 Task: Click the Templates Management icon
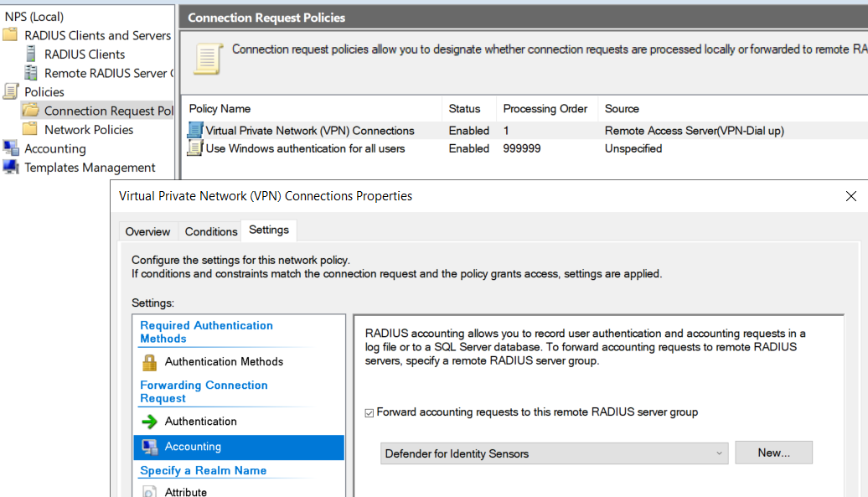(11, 167)
